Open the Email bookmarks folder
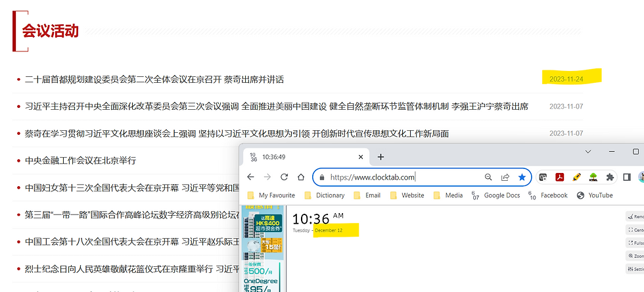Viewport: 644px width, 292px height. 367,195
